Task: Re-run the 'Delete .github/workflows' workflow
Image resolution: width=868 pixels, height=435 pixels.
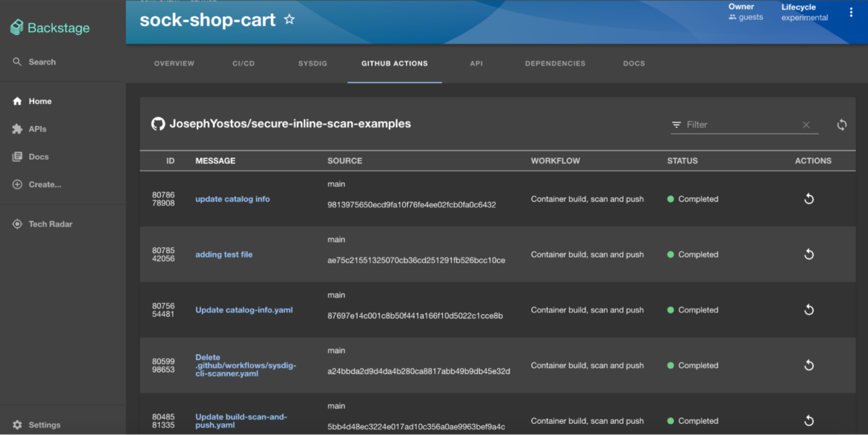Action: (x=809, y=365)
